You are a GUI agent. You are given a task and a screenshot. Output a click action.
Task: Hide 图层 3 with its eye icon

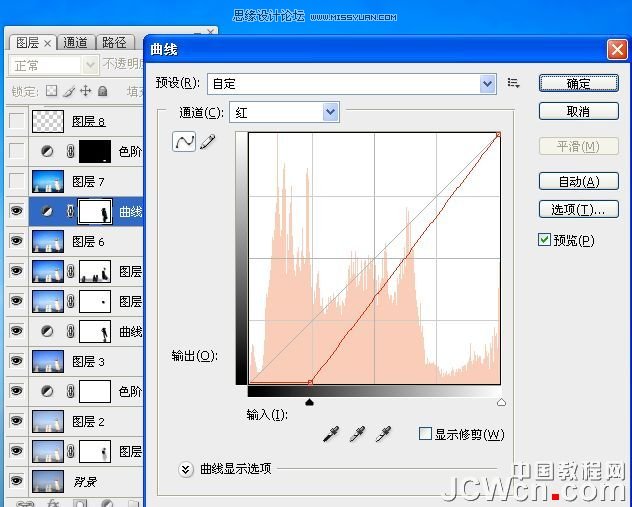click(17, 360)
